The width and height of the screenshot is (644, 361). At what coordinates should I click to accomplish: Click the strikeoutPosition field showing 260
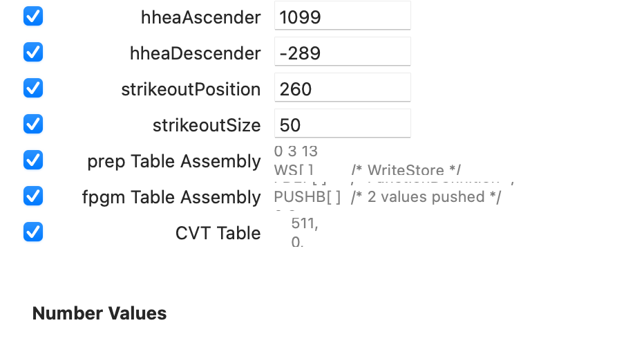tap(342, 89)
